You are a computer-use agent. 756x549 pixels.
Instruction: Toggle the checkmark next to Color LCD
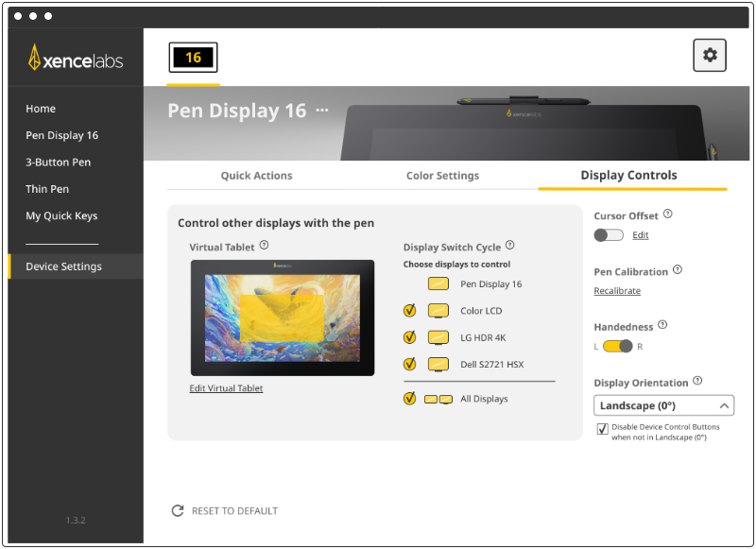coord(409,310)
